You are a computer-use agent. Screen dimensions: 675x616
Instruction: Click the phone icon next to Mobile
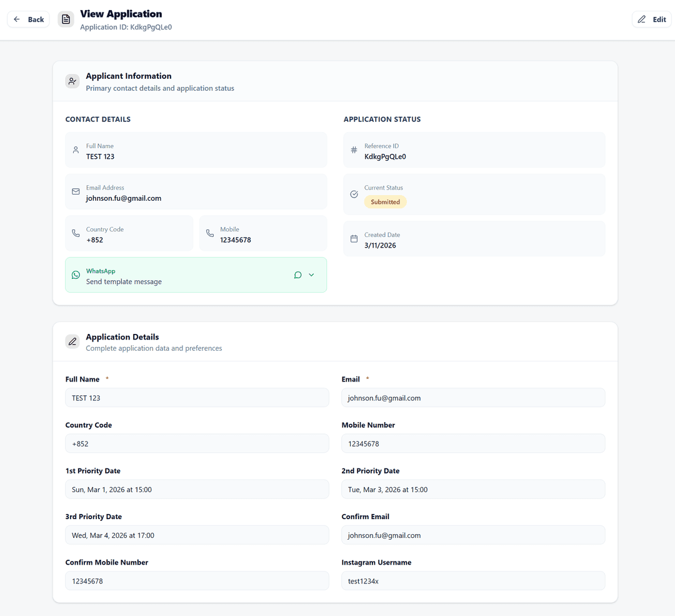[209, 233]
